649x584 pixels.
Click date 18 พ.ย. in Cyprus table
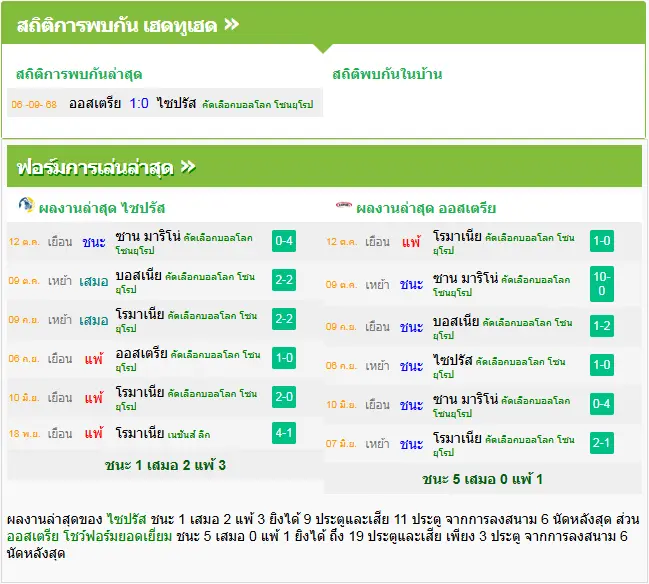pyautogui.click(x=24, y=434)
